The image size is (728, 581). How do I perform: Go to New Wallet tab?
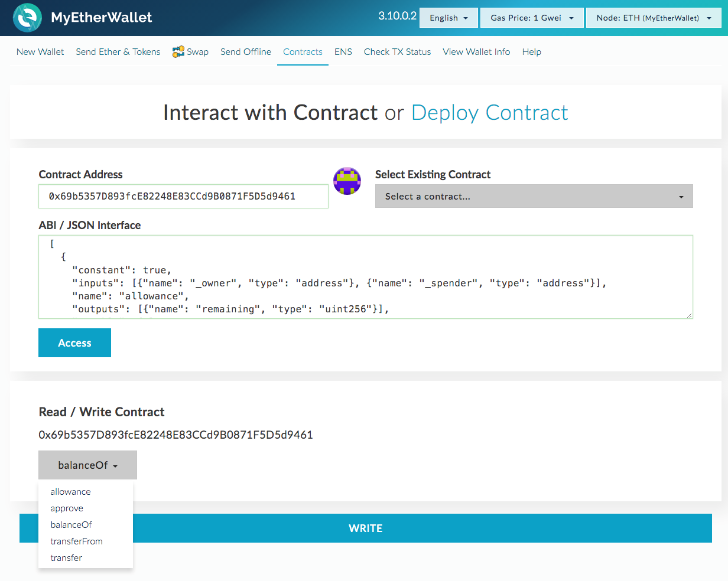point(40,52)
